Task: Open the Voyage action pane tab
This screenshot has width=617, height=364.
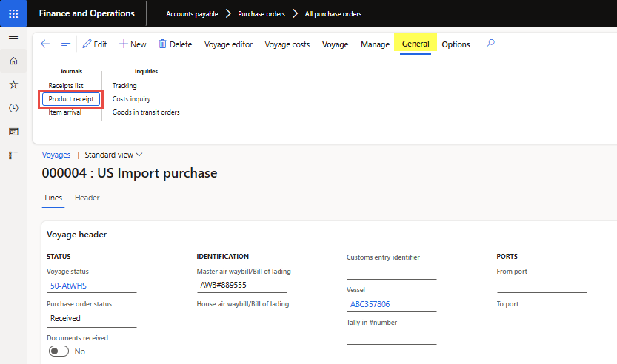Action: coord(335,44)
